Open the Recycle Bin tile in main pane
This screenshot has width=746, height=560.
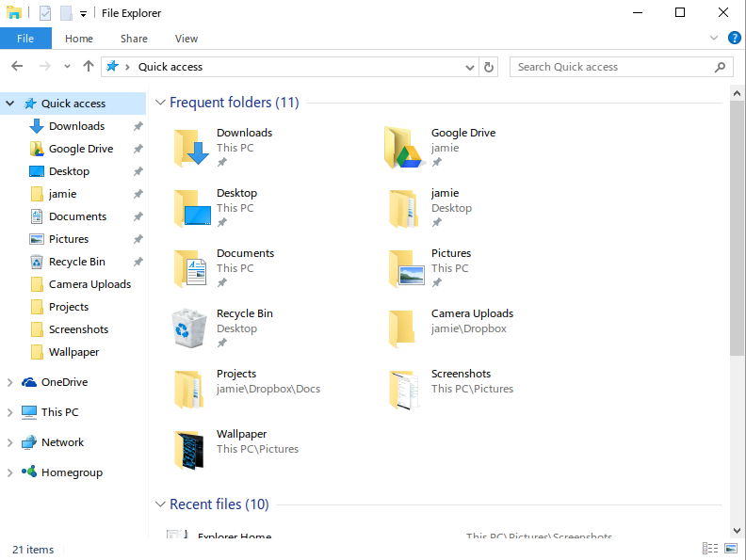[x=223, y=328]
